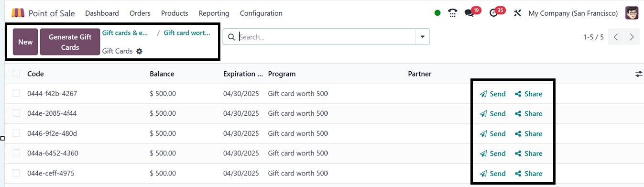The image size is (644, 187).
Task: Click the Generate Gift Cards button
Action: click(70, 42)
